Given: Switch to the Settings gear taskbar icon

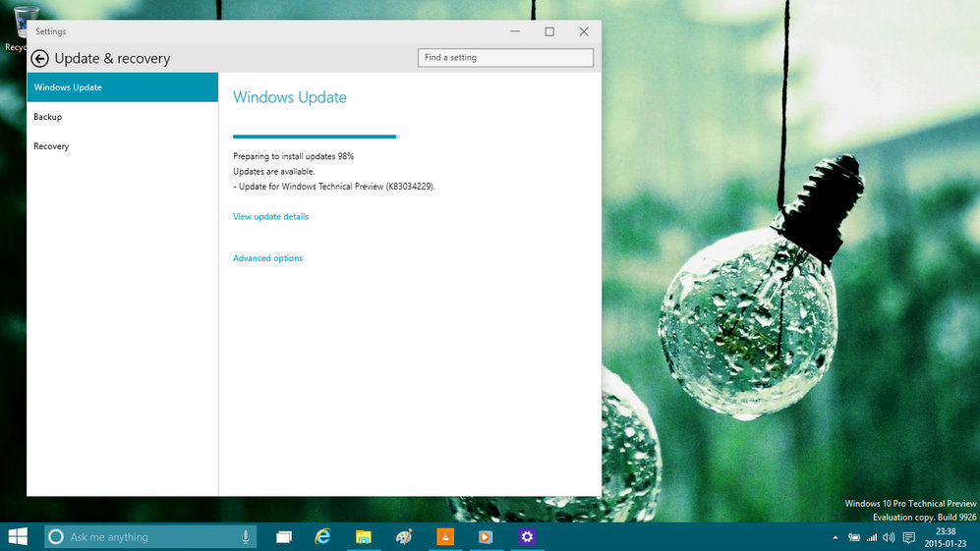Looking at the screenshot, I should coord(527,537).
